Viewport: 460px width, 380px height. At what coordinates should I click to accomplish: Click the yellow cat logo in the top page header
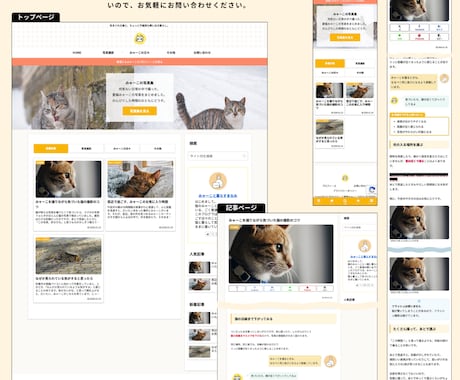(140, 39)
